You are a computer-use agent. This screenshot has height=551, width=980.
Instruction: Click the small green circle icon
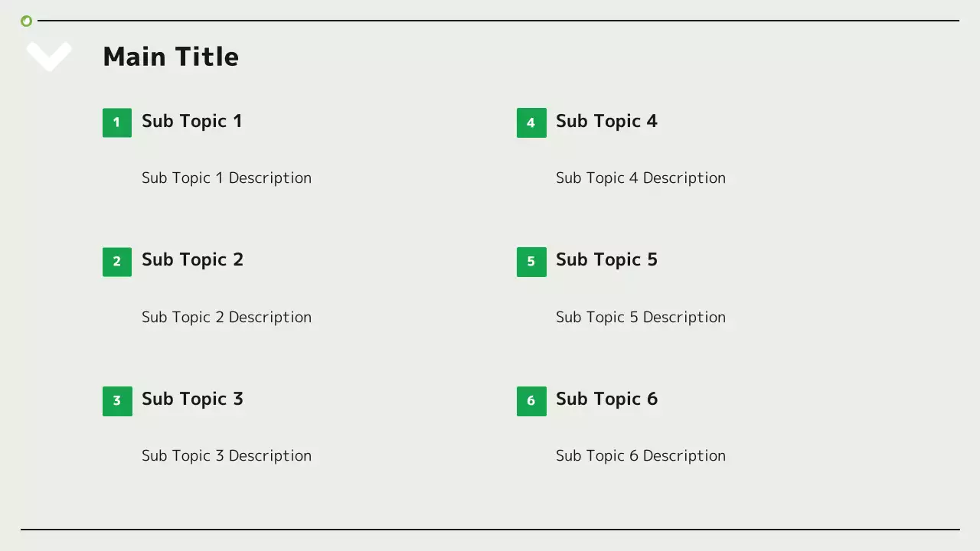(x=26, y=21)
